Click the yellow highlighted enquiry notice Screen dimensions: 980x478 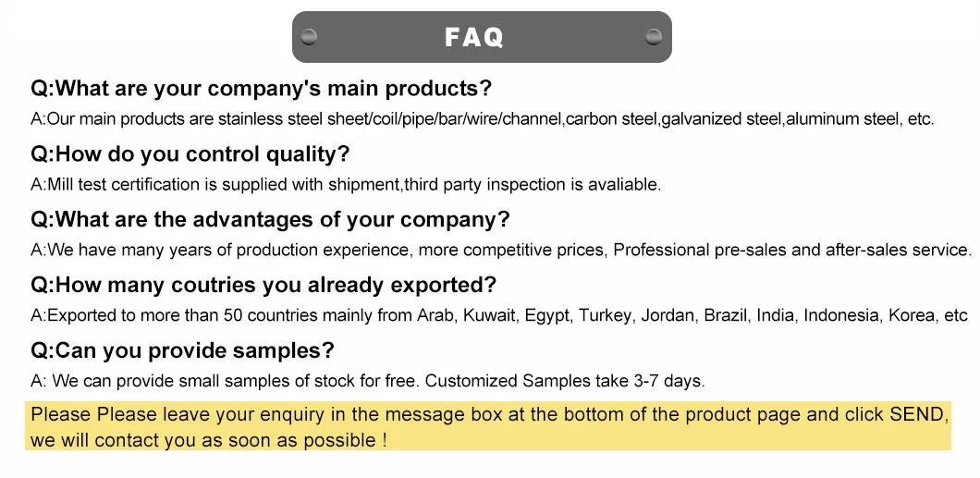(x=490, y=426)
